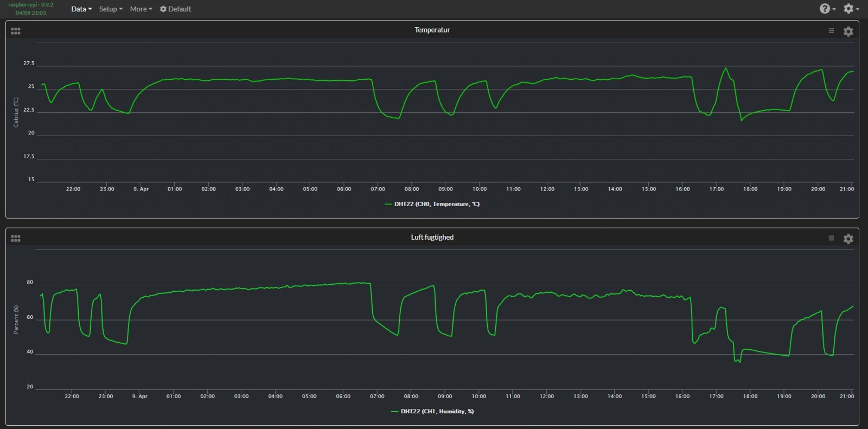
Task: Toggle the DHT22 CH1 Humidity legend series
Action: (x=432, y=411)
